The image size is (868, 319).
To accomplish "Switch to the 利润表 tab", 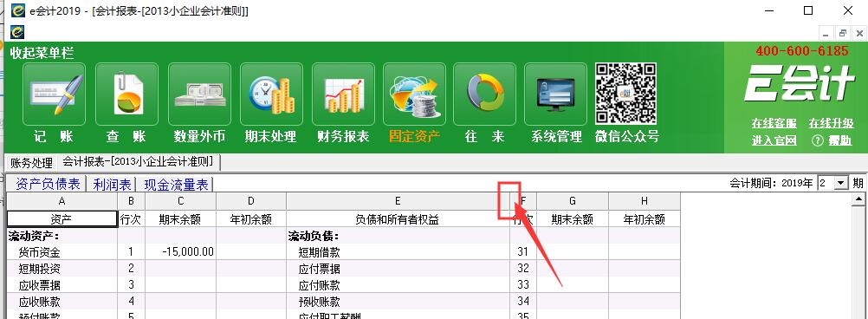I will click(113, 185).
